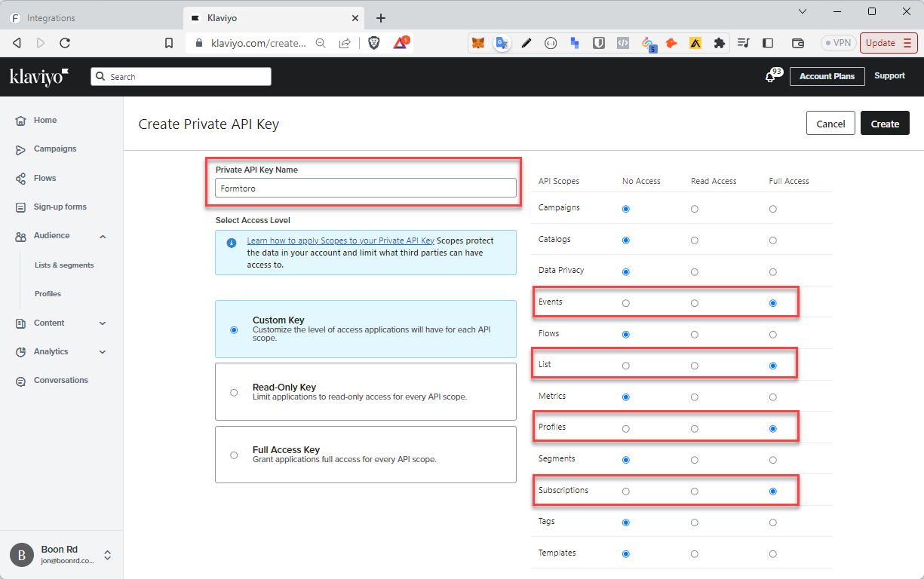Click the browser forward arrow
The image size is (924, 579).
point(41,43)
